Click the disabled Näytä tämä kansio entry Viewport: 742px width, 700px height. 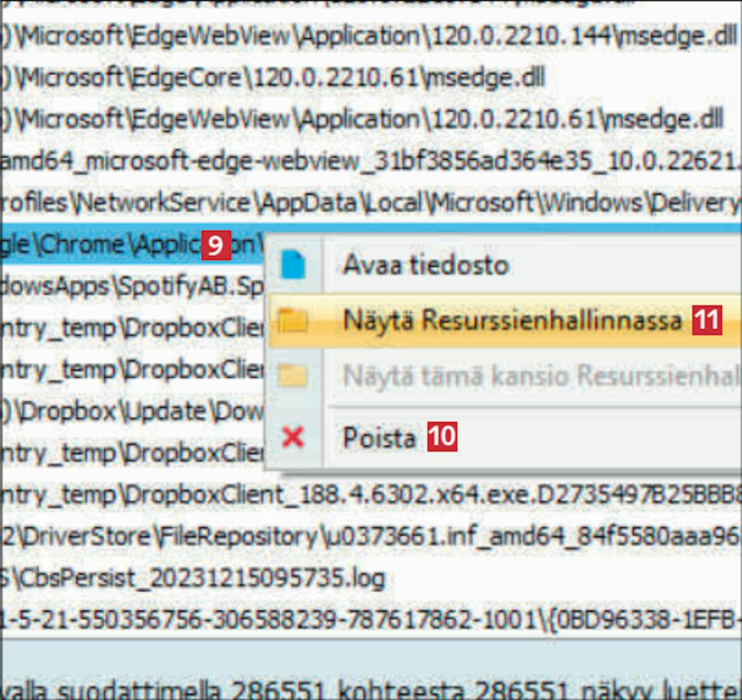[539, 376]
